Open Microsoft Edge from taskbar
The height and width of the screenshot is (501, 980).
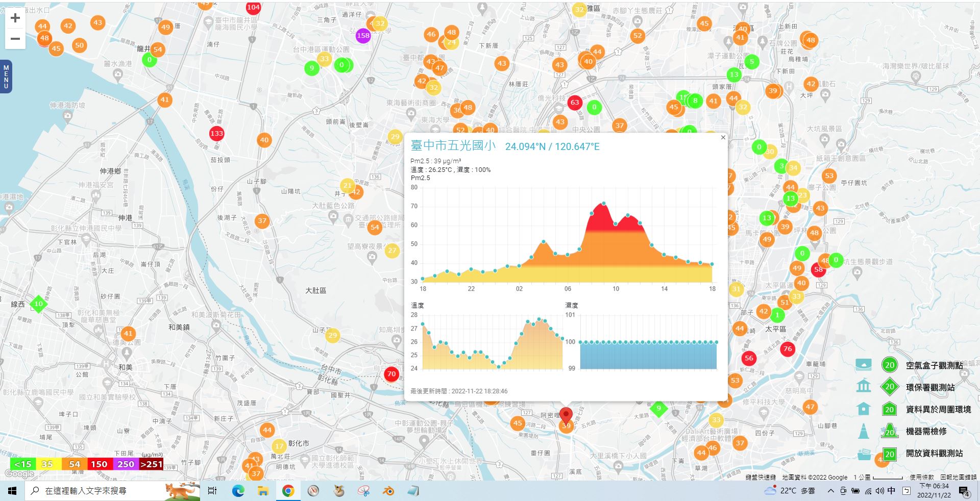pos(238,491)
